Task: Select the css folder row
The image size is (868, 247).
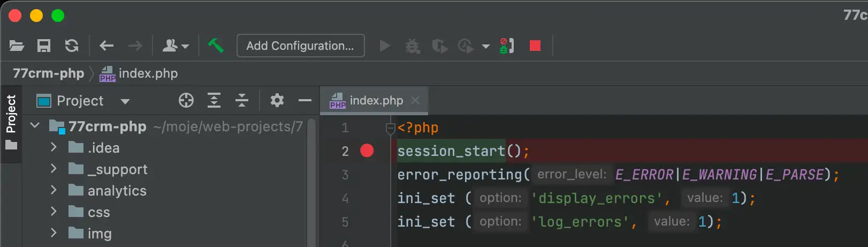Action: [165, 212]
